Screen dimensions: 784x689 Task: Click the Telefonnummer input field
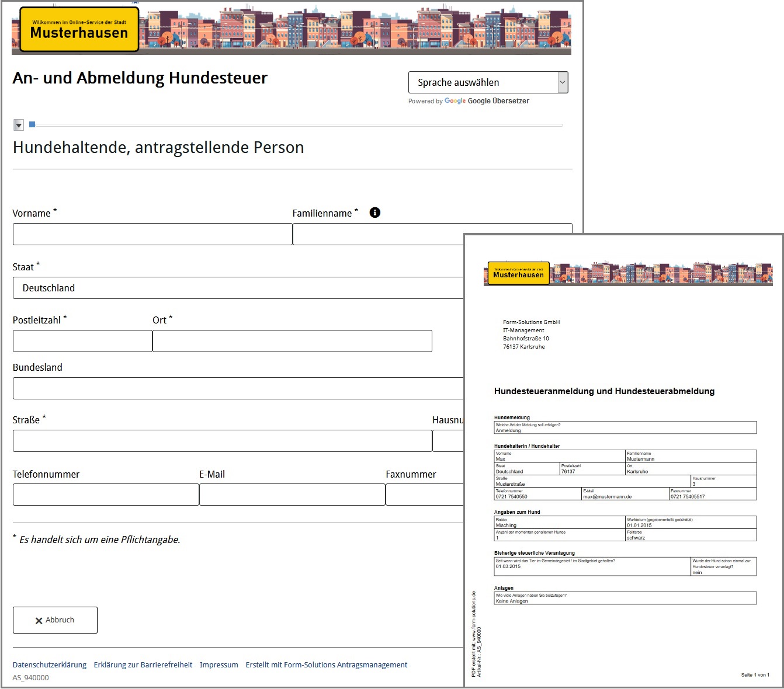tap(106, 495)
